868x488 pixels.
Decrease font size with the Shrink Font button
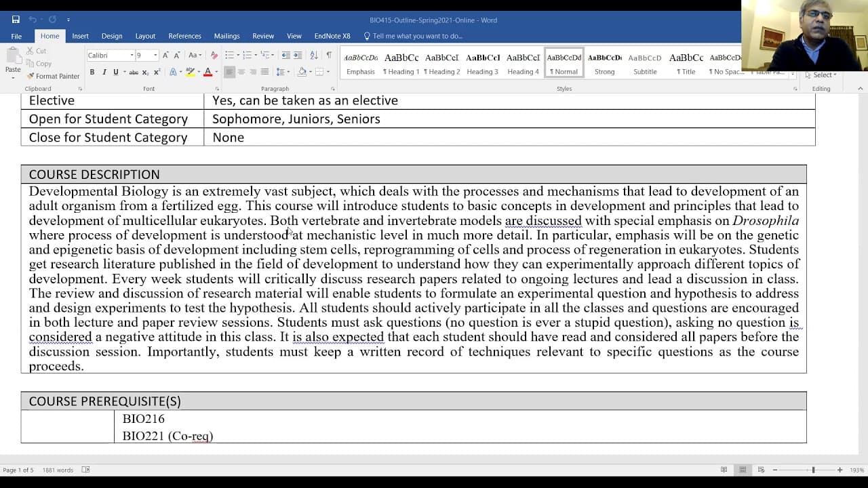click(177, 55)
